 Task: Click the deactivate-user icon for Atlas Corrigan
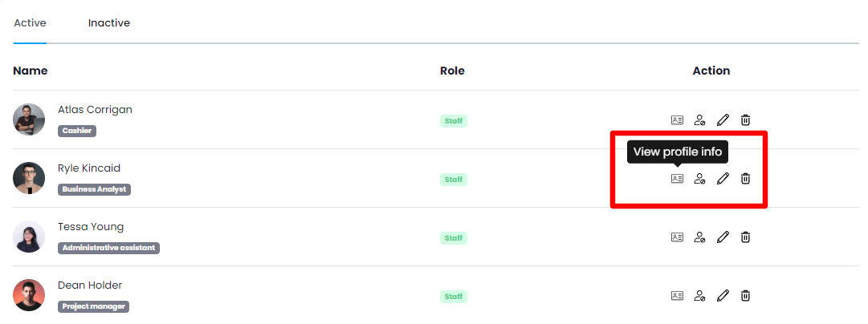coord(699,120)
